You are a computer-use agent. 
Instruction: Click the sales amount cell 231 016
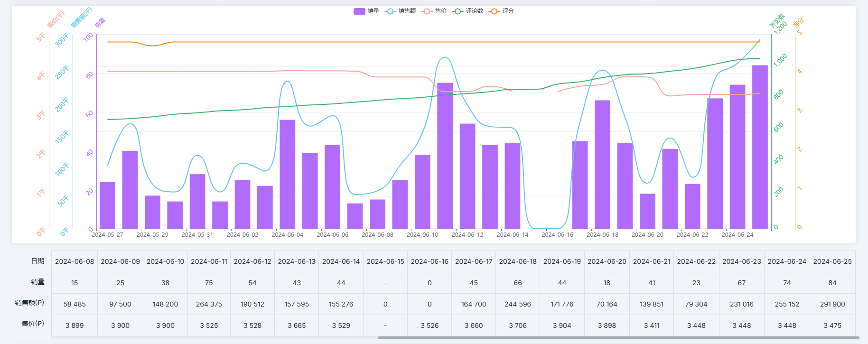point(742,304)
